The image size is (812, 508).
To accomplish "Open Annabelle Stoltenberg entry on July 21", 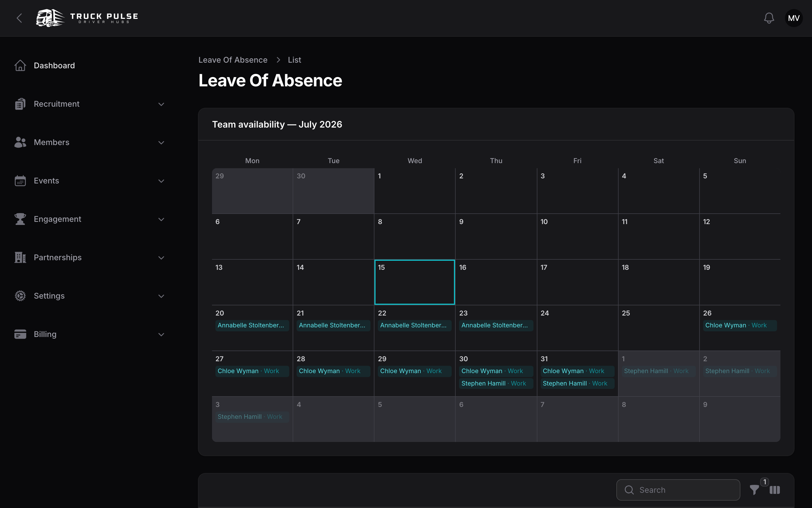I will coord(333,325).
